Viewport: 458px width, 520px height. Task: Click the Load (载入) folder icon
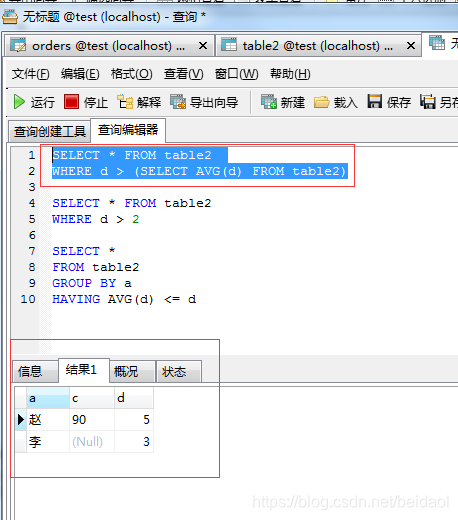(322, 102)
